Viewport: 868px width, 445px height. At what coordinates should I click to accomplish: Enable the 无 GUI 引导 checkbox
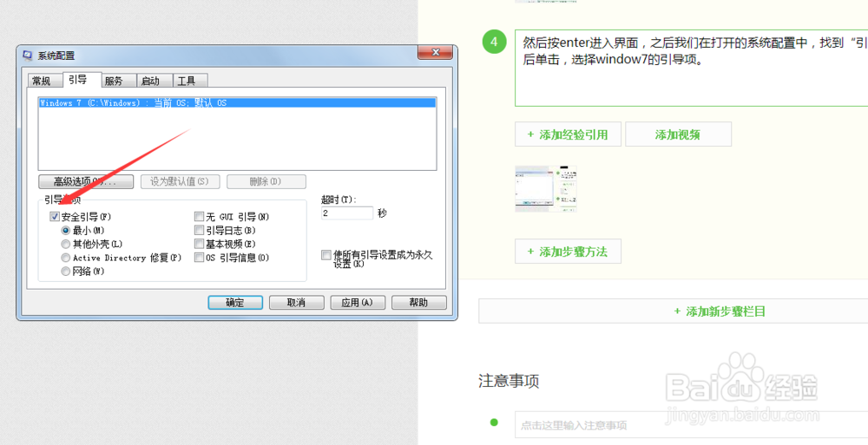click(200, 217)
